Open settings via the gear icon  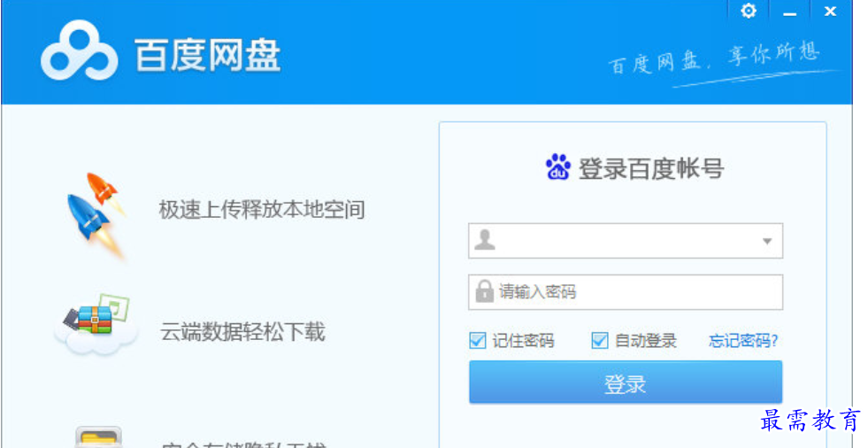(749, 11)
